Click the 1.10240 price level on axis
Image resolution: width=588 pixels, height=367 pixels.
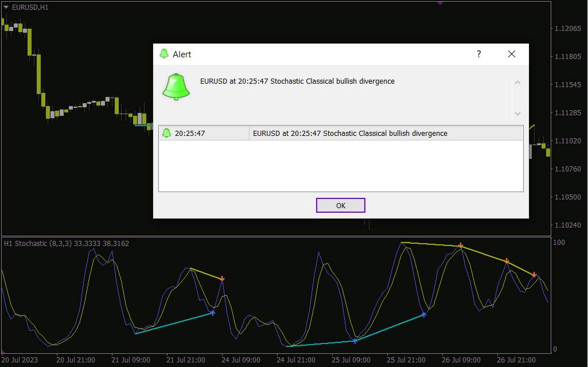click(x=568, y=225)
